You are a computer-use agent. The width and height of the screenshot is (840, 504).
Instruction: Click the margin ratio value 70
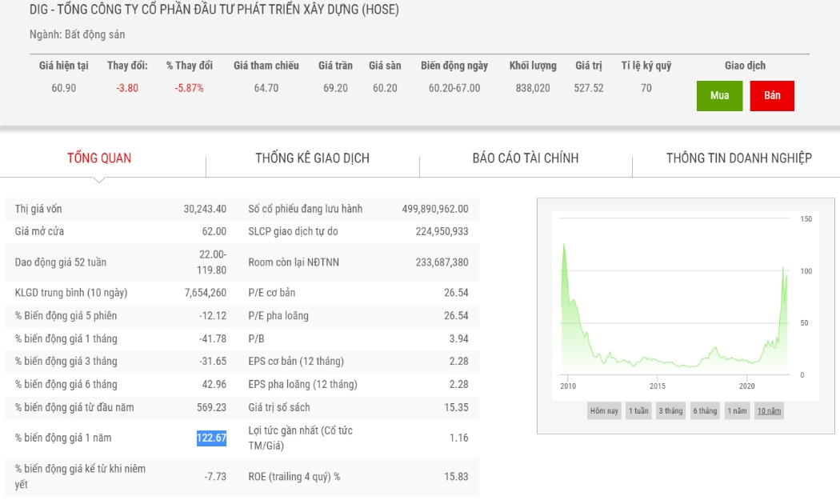click(x=646, y=88)
